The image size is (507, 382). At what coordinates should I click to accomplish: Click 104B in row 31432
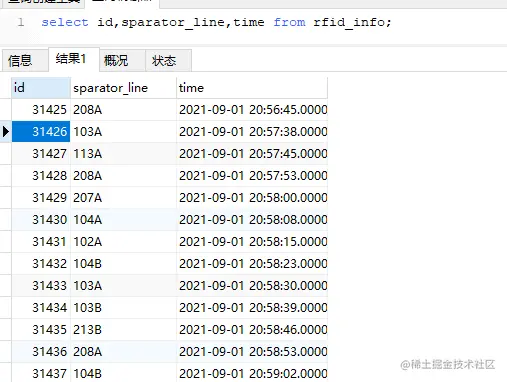coord(123,264)
